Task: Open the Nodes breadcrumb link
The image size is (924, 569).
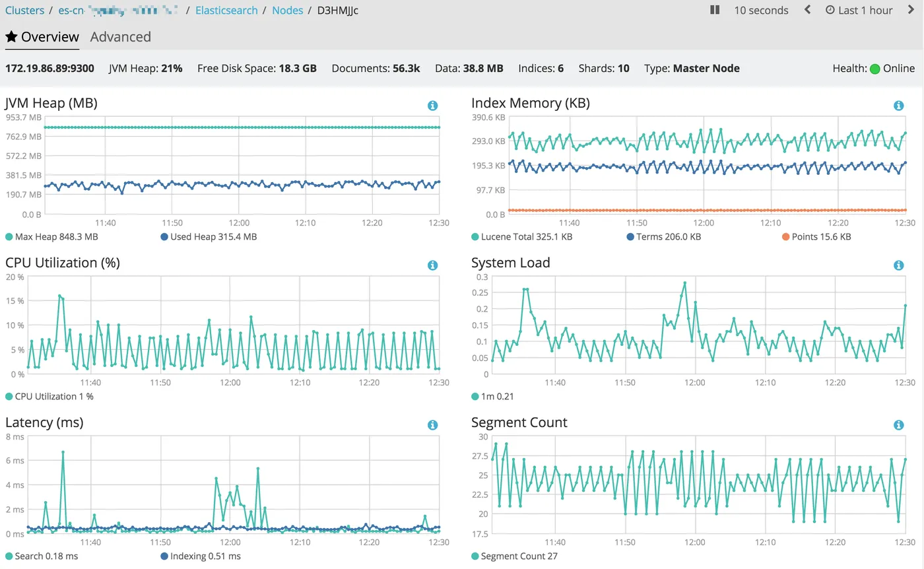Action: 288,11
